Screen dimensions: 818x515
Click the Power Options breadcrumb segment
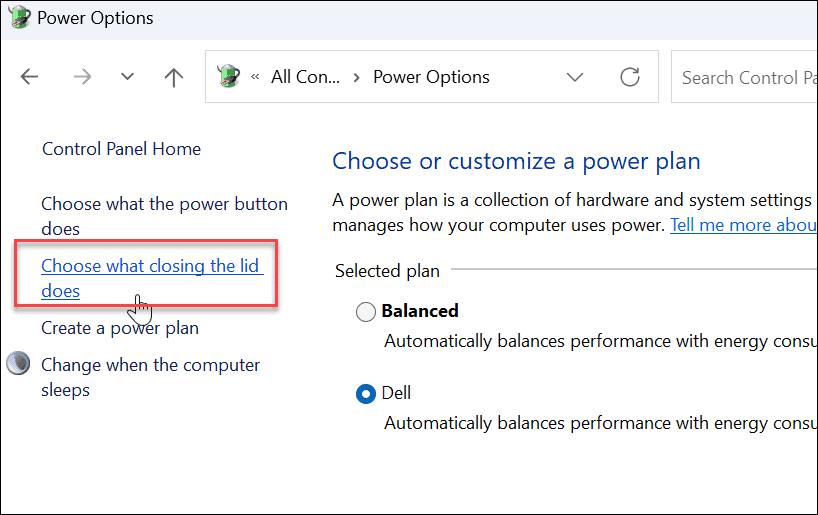coord(431,77)
